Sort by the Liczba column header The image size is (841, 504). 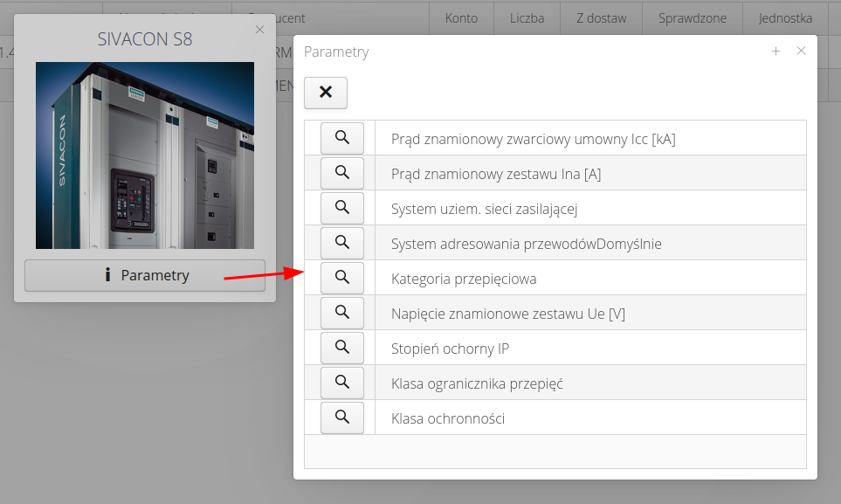[527, 18]
